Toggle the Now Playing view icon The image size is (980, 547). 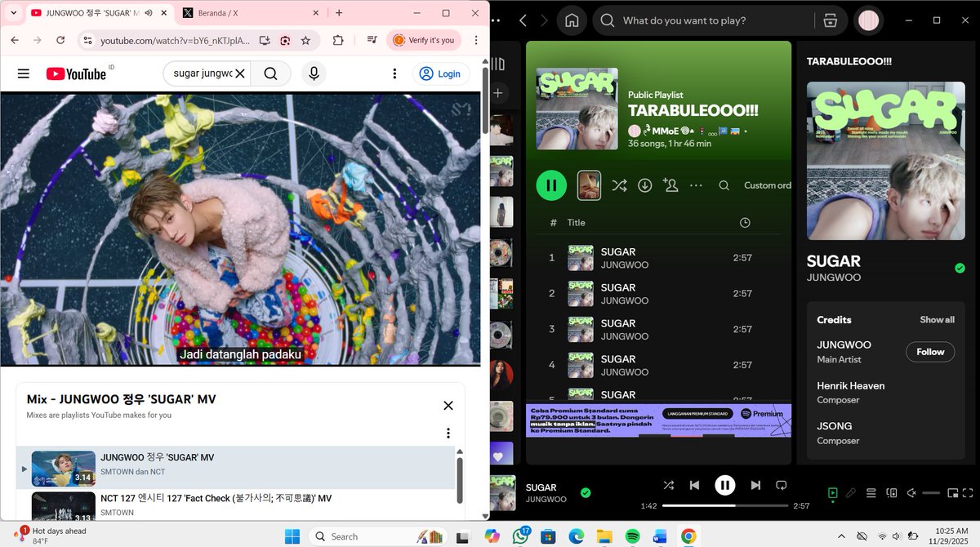point(832,492)
